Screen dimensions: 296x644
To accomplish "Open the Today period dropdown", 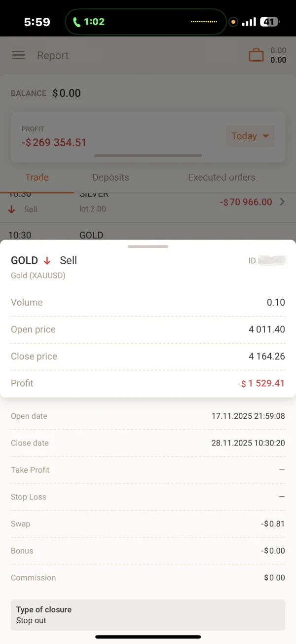I will coord(250,136).
